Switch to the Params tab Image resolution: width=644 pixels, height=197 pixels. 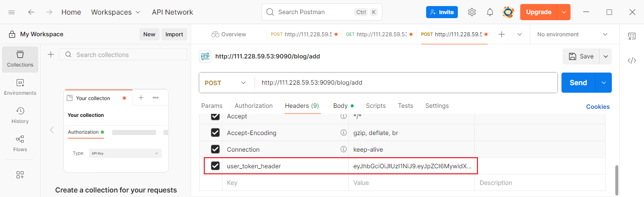[x=212, y=106]
